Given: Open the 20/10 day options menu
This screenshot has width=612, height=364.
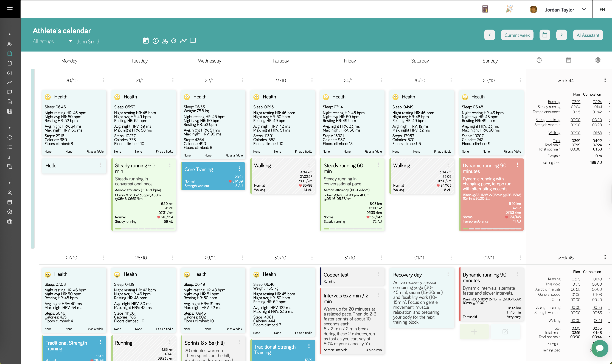Looking at the screenshot, I should 103,80.
